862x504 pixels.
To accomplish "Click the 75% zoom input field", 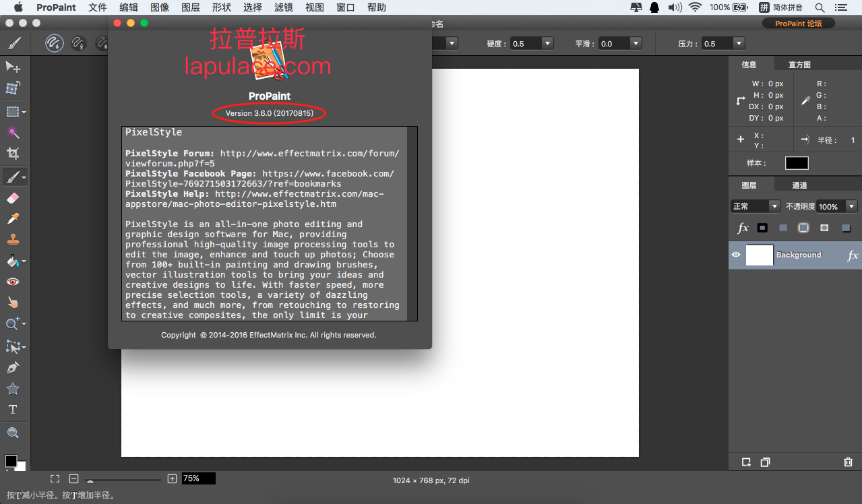I will (x=198, y=478).
